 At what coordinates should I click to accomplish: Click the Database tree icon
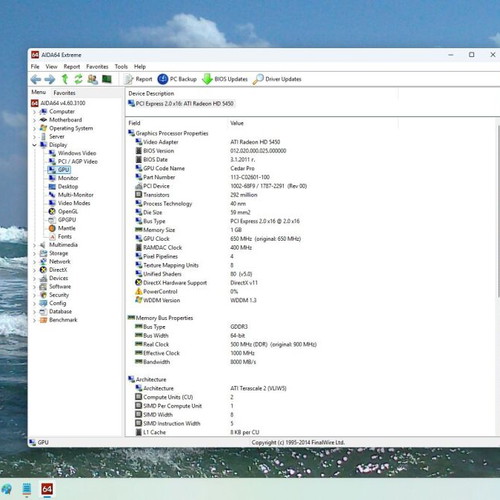pos(43,311)
